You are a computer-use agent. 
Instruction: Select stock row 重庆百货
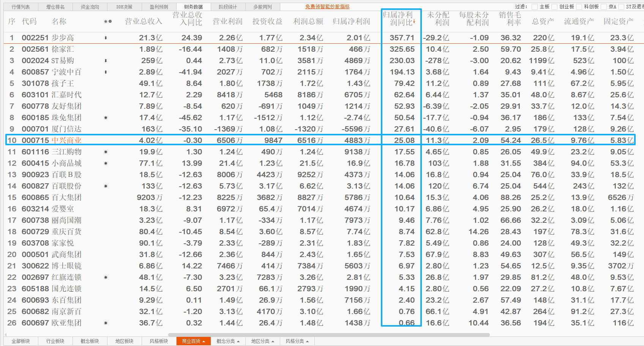tap(320, 232)
